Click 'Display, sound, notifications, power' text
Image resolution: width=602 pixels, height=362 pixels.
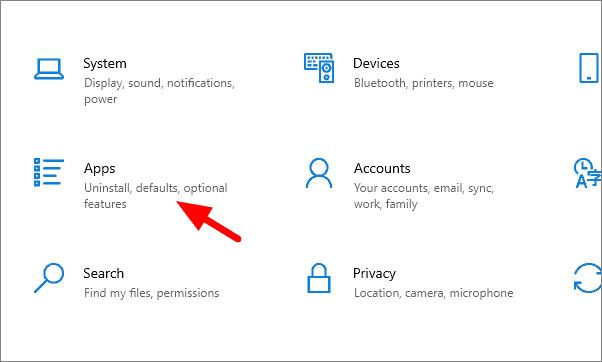pos(159,91)
